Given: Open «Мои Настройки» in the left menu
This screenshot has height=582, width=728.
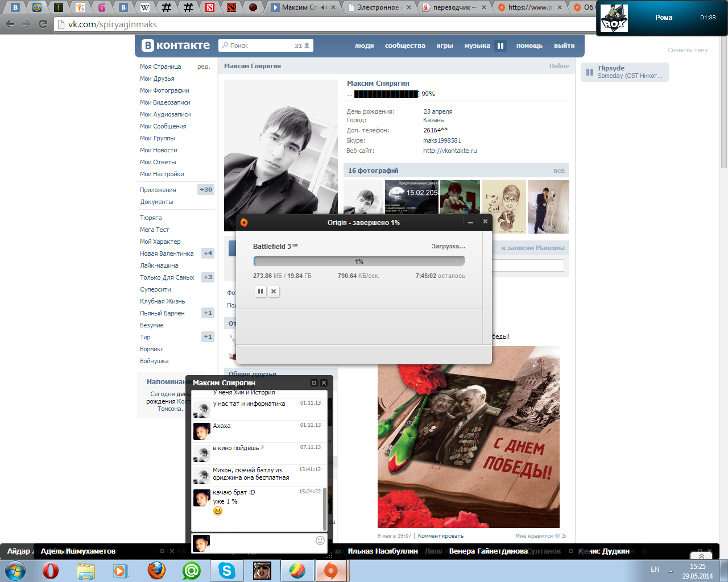Looking at the screenshot, I should pyautogui.click(x=162, y=174).
